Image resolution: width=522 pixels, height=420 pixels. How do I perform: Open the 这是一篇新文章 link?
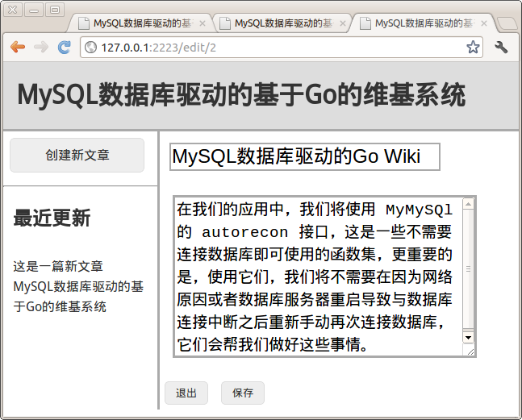tap(58, 266)
